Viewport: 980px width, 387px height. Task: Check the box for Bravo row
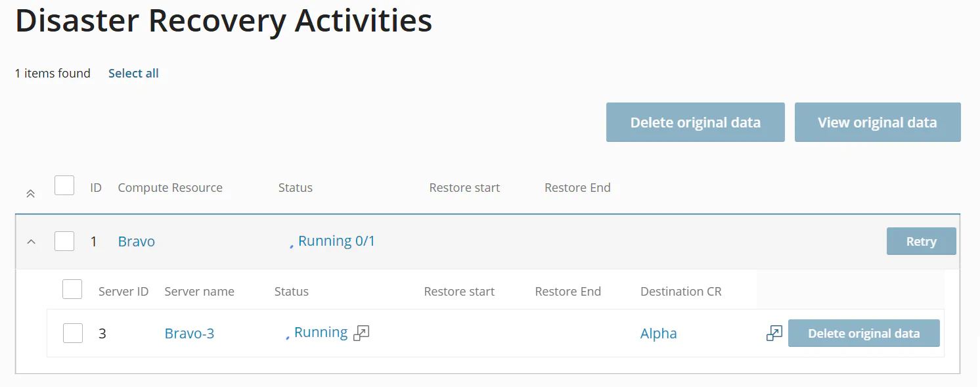(64, 241)
